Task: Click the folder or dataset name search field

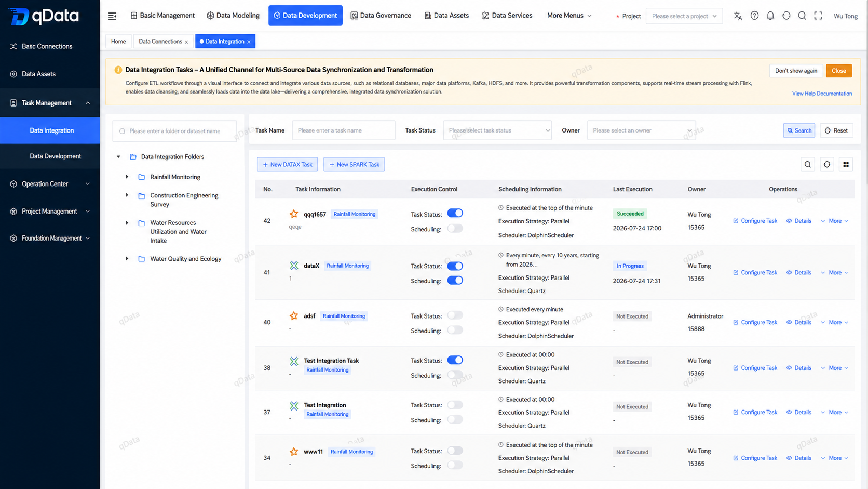Action: [174, 131]
